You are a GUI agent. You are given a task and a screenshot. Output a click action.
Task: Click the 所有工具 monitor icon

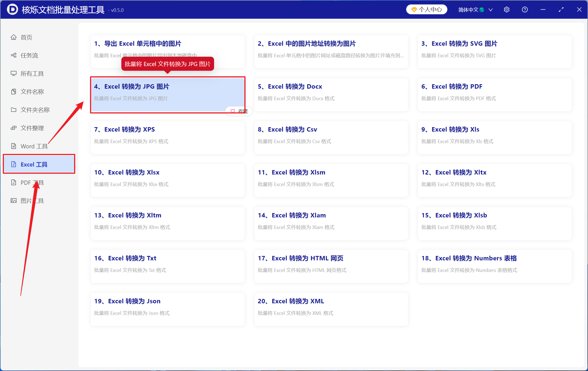click(13, 73)
